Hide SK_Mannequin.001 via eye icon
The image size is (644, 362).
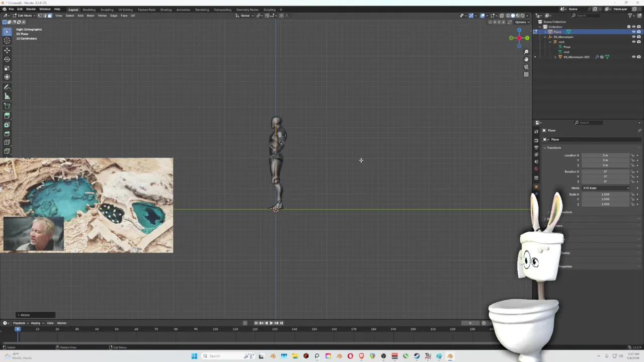coord(633,57)
